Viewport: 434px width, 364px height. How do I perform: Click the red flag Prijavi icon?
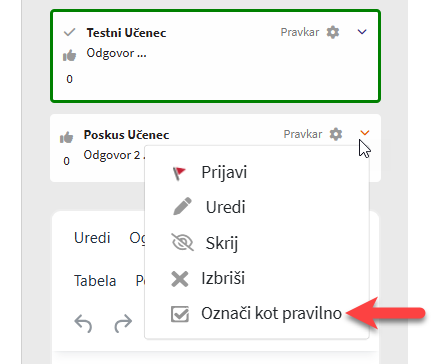point(179,173)
